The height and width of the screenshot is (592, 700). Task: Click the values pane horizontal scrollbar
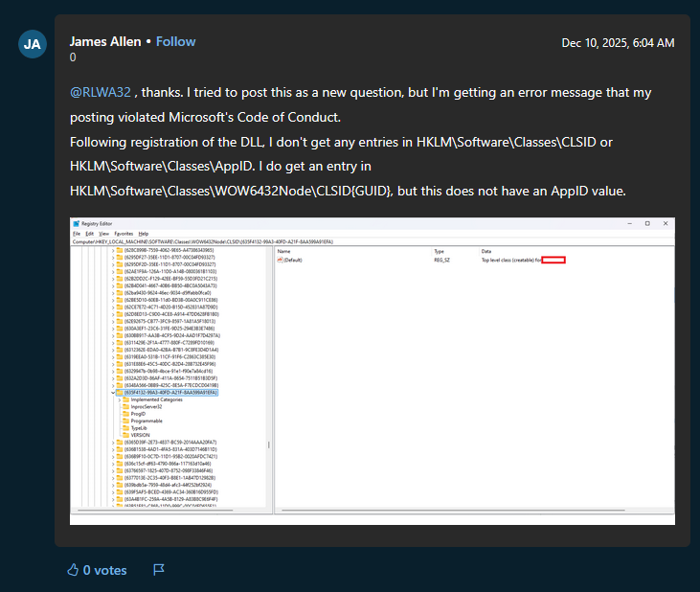453,510
